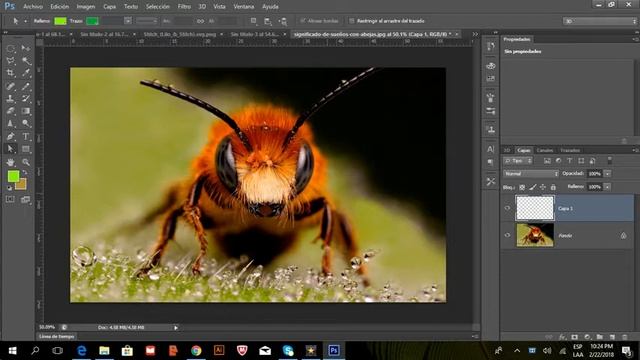
Task: Toggle lock image pixels brush icon
Action: click(x=533, y=187)
